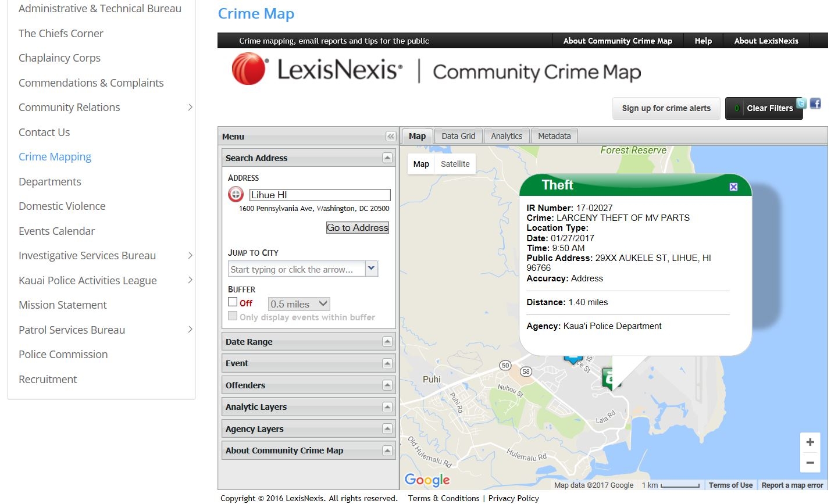Image resolution: width=838 pixels, height=504 pixels.
Task: Switch the map to Satellite view
Action: click(x=455, y=164)
